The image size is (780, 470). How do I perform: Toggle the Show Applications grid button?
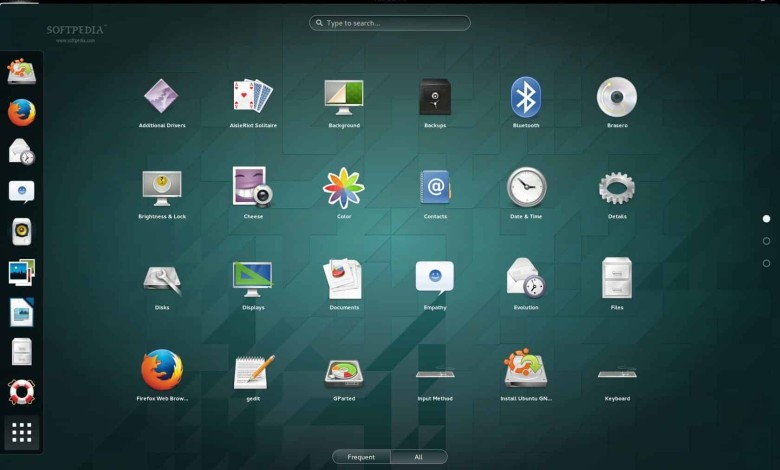pos(21,432)
